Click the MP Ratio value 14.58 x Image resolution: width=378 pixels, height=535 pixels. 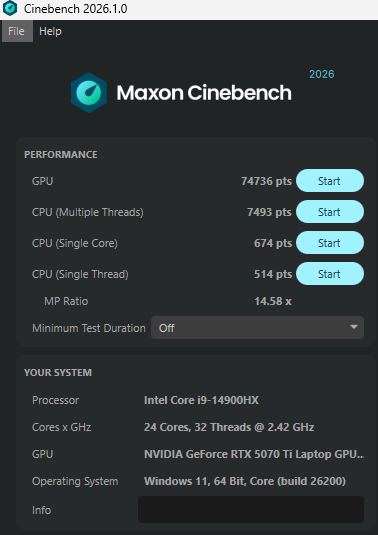tap(273, 301)
